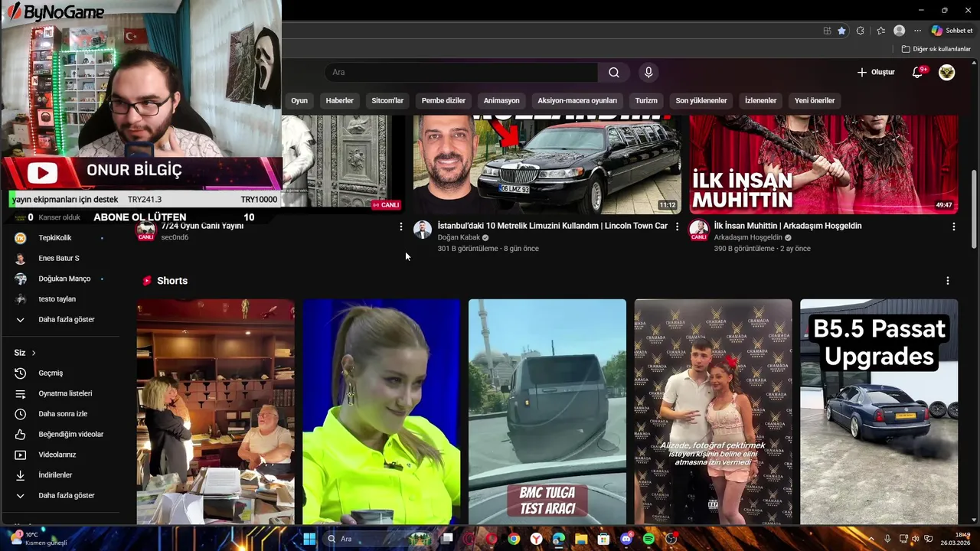The image size is (980, 551).
Task: Open the sec0nd6 channel link
Action: 175,237
